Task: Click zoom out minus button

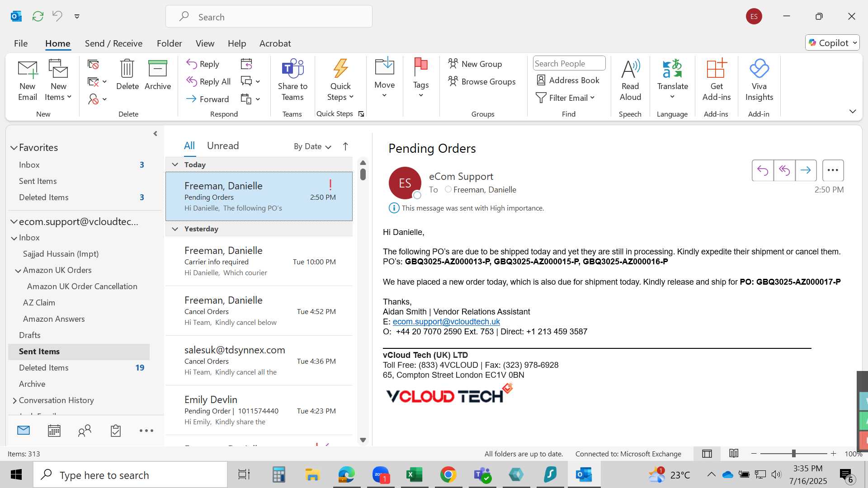Action: 754,454
